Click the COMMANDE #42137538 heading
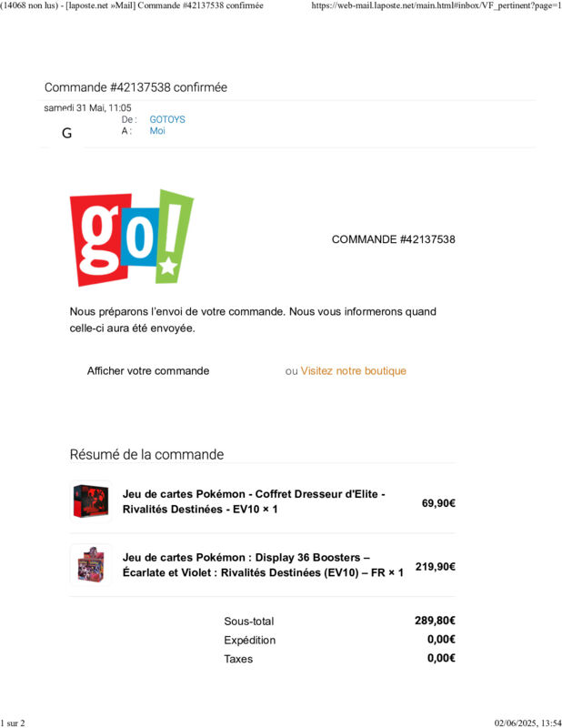The width and height of the screenshot is (562, 728). (x=393, y=239)
